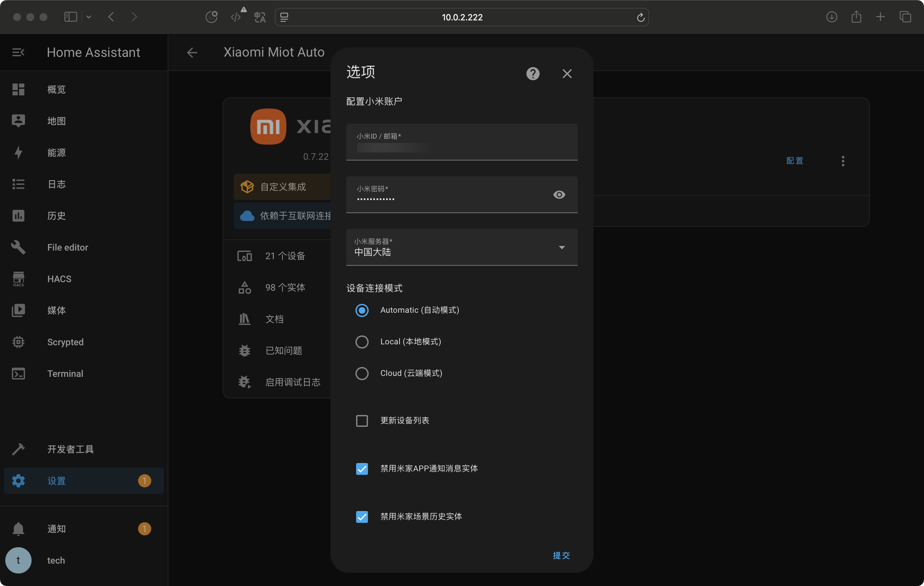Screen dimensions: 924x586
Task: Toggle the Safari sidebar button
Action: 71,17
